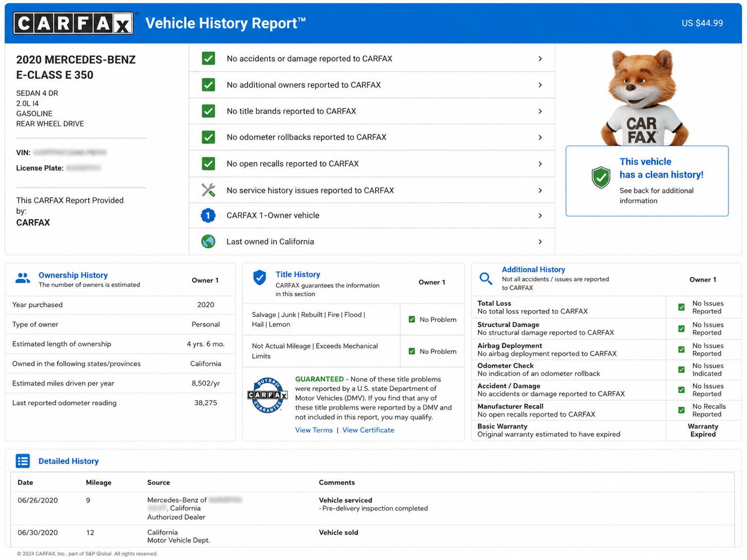747x560 pixels.
Task: Click the Title History shield icon
Action: point(259,278)
